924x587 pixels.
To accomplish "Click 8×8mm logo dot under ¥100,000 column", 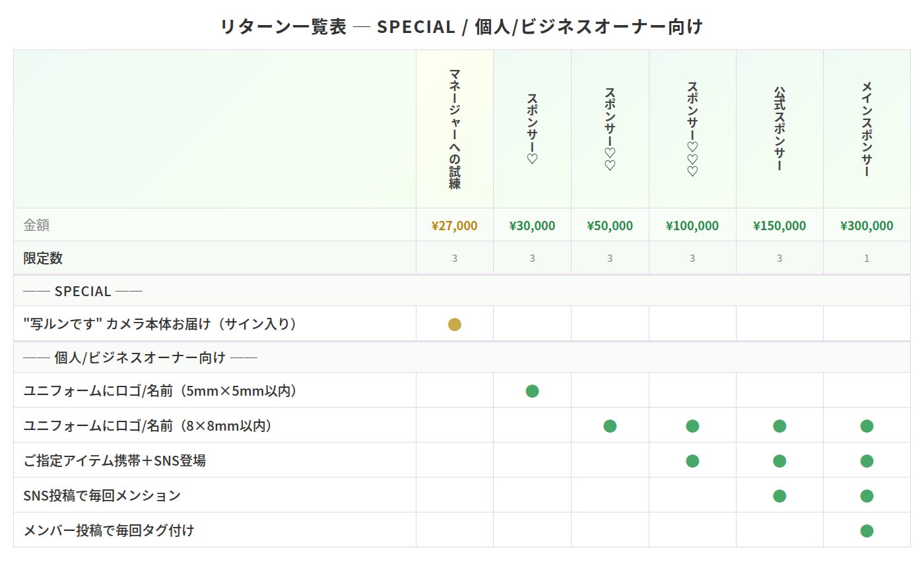I will pyautogui.click(x=692, y=426).
